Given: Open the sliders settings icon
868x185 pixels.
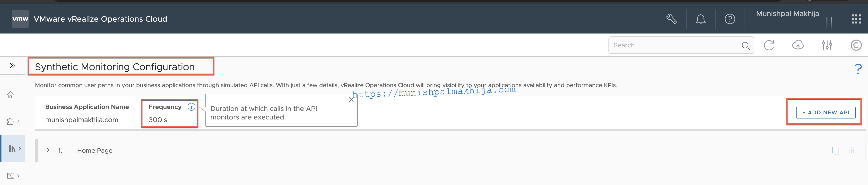Looking at the screenshot, I should 827,45.
